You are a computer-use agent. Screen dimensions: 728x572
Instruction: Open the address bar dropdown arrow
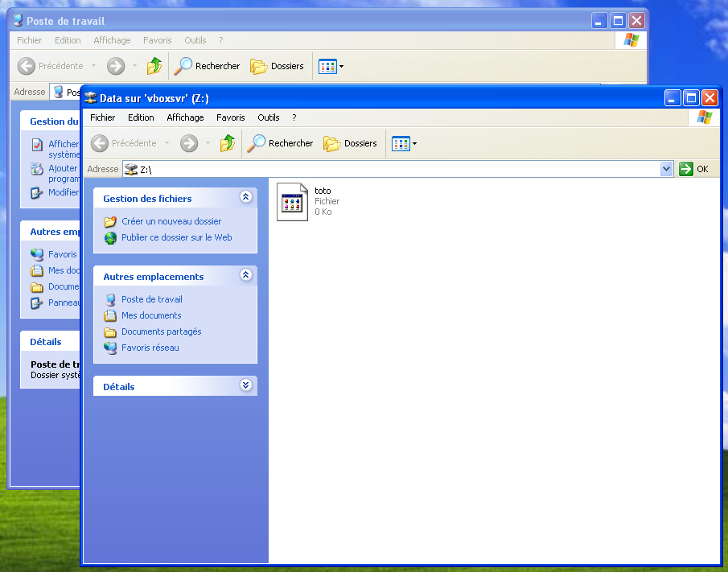pos(666,169)
